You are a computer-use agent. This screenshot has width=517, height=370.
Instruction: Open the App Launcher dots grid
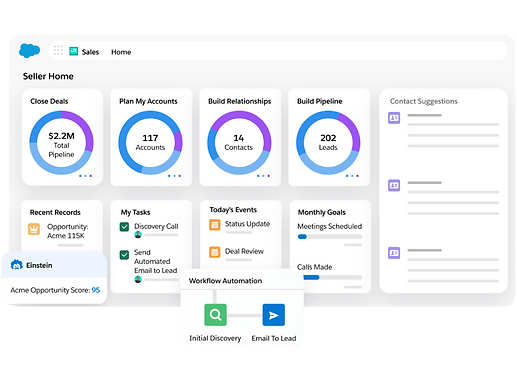pos(58,50)
